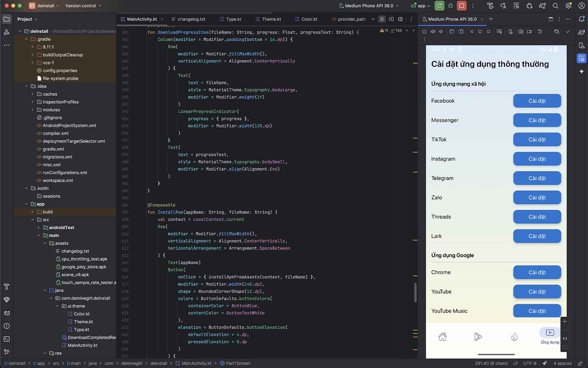Image resolution: width=588 pixels, height=368 pixels.
Task: Open Search Everywhere magnifier icon
Action: (x=556, y=6)
